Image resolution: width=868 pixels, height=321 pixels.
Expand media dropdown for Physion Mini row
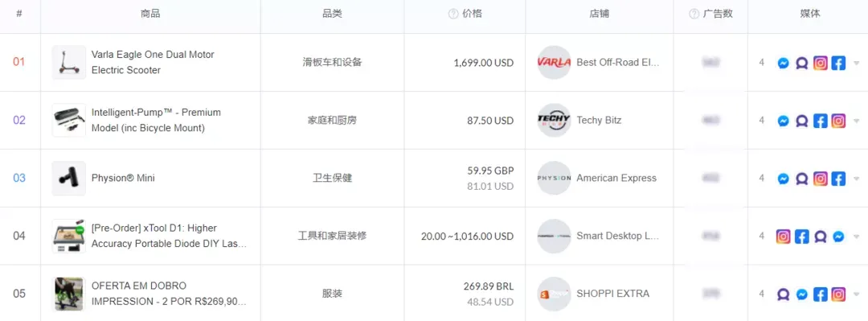pos(857,179)
